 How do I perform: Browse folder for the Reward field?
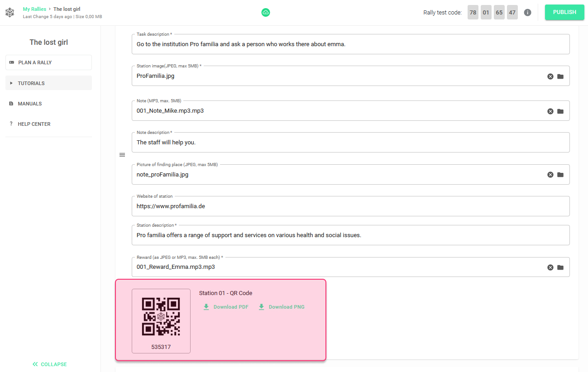(560, 267)
